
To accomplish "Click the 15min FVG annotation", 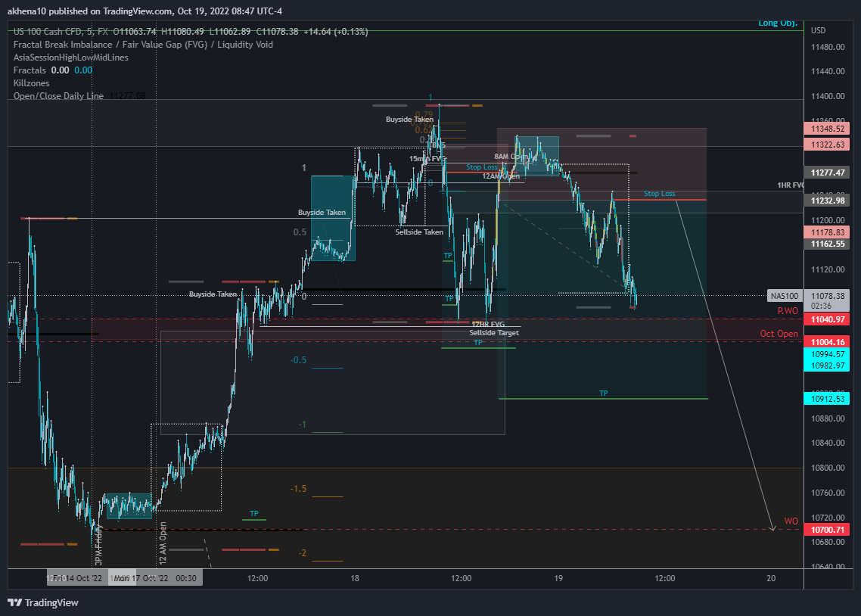I will pyautogui.click(x=427, y=159).
